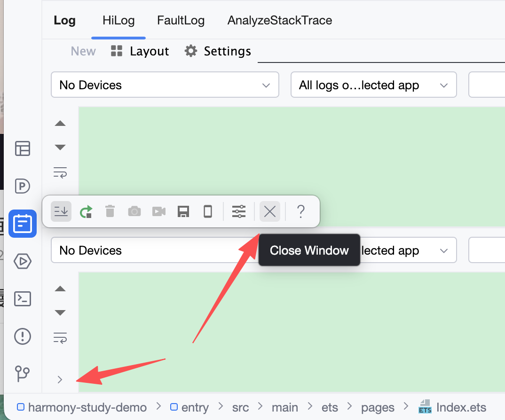Click the Settings gear button
Viewport: 505px width, 420px height.
tap(218, 51)
